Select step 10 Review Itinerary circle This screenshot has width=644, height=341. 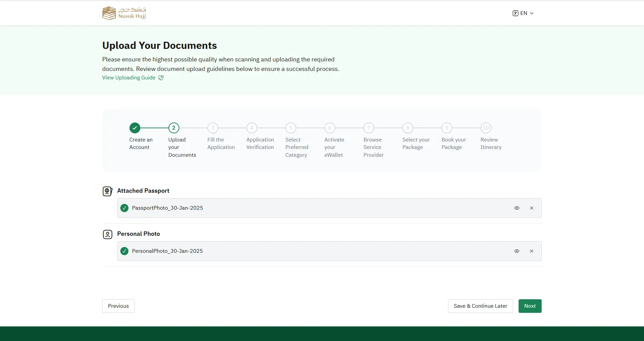pos(486,128)
